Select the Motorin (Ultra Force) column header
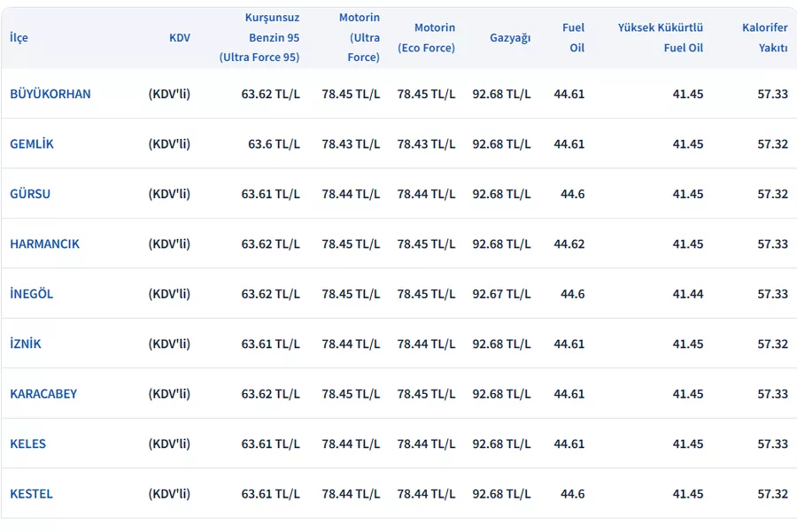797x532 pixels. (359, 37)
